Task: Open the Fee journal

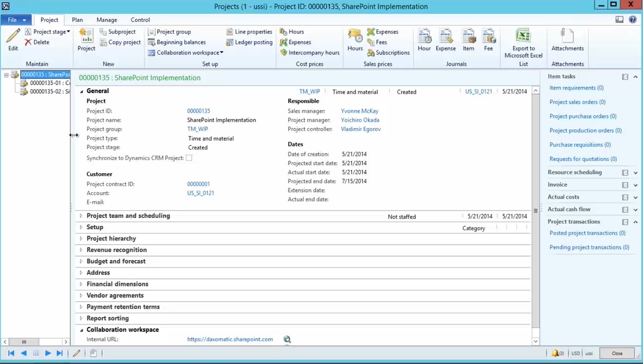Action: 488,39
